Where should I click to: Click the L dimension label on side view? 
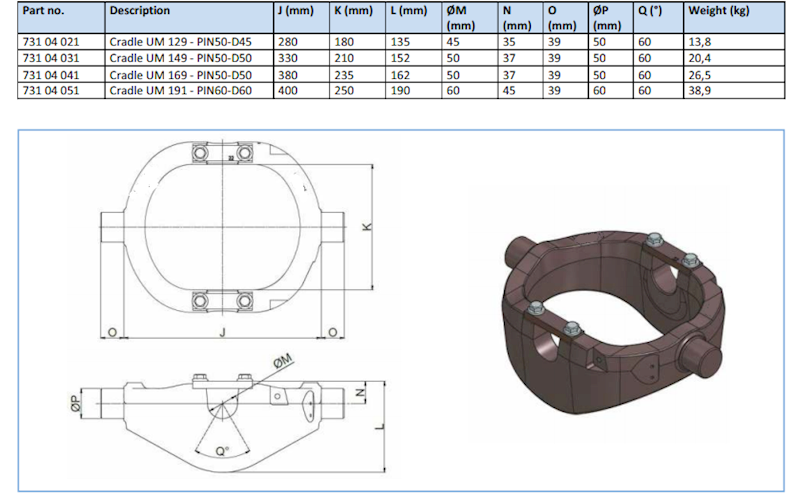click(x=380, y=427)
